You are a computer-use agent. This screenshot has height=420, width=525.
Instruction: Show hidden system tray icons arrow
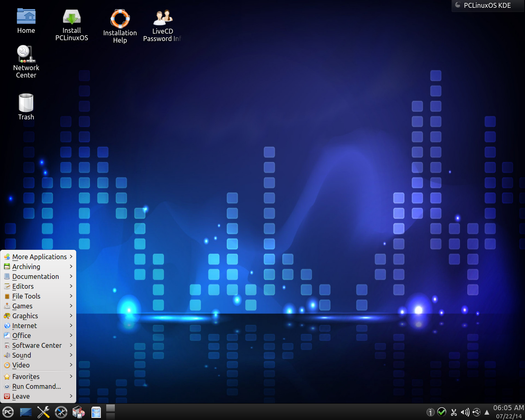487,412
